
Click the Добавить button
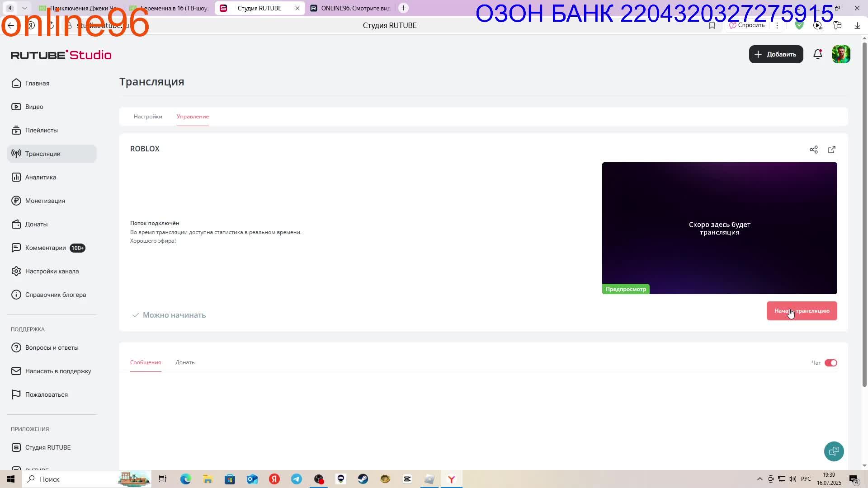click(x=776, y=54)
